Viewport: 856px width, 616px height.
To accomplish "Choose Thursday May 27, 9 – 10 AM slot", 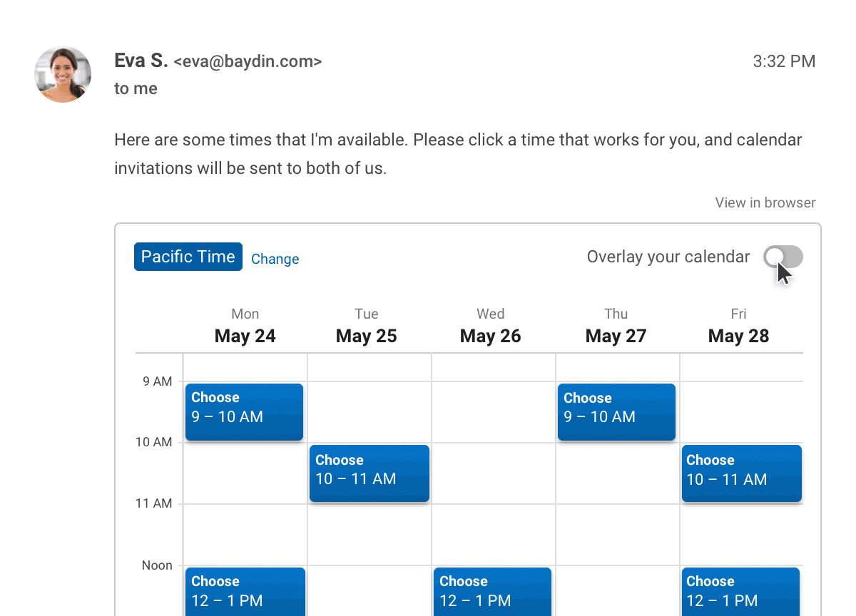I will click(x=616, y=411).
